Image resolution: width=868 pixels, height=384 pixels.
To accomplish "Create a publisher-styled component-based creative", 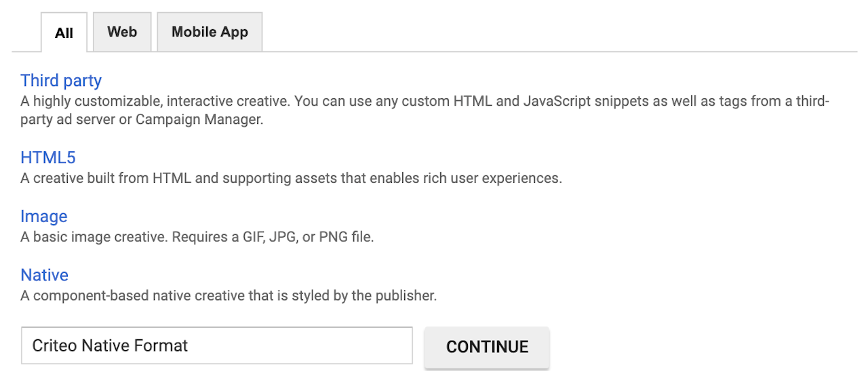I will [44, 275].
